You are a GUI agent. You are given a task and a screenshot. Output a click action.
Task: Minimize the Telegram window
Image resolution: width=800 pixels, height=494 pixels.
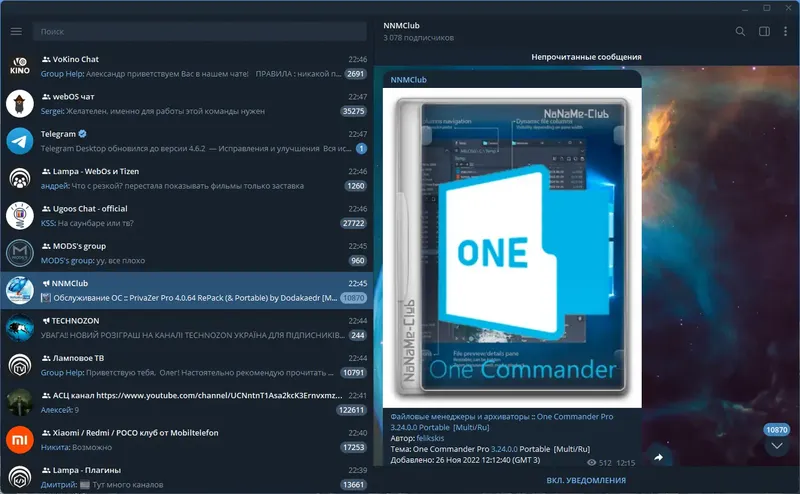click(745, 8)
